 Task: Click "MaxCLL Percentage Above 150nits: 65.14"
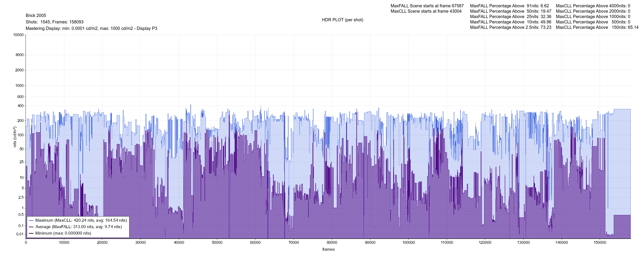[x=597, y=27]
